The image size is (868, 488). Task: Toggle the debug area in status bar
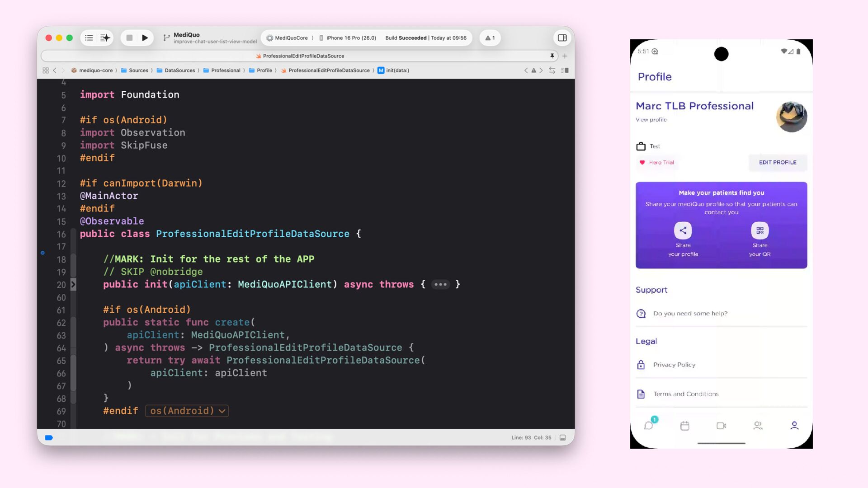[x=563, y=437]
